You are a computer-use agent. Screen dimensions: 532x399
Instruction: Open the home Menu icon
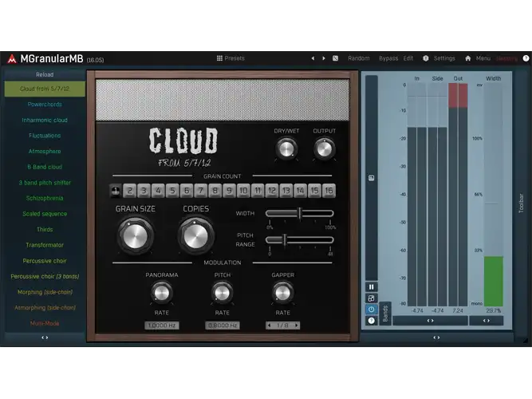click(x=468, y=58)
